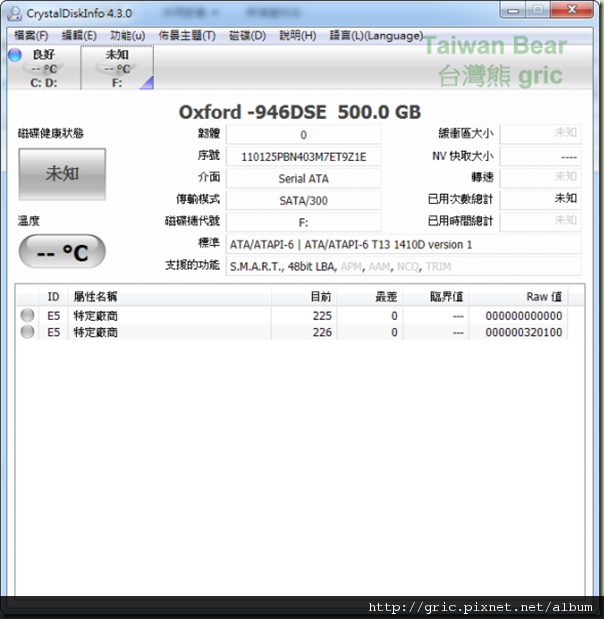Click the 屬性名稱 column header
This screenshot has width=604, height=619.
[x=169, y=296]
